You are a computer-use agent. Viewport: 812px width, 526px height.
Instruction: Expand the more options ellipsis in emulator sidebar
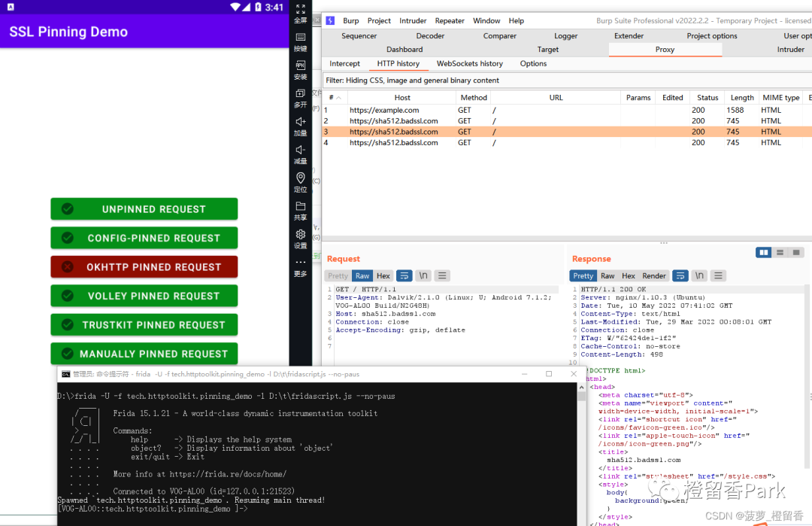point(300,263)
